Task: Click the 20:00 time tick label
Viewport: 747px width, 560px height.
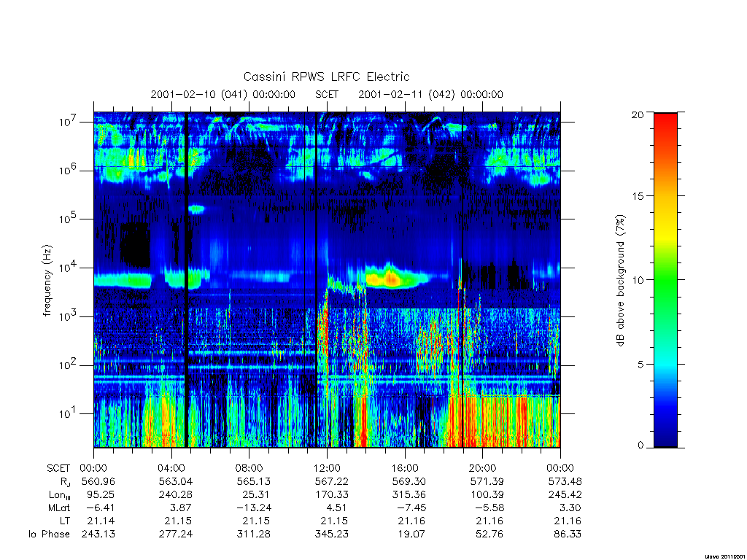Action: click(483, 468)
